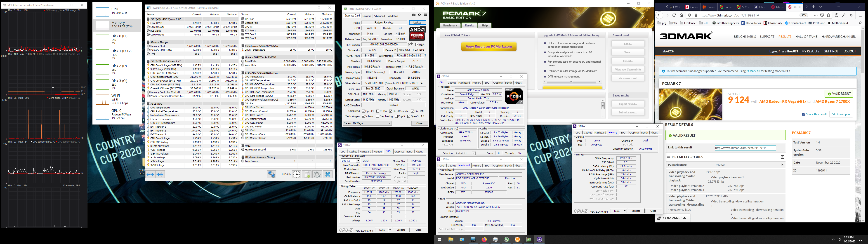Click the bus interface question mark in GPU-Z
Viewport: 868px width, 244px height.
pos(425,56)
